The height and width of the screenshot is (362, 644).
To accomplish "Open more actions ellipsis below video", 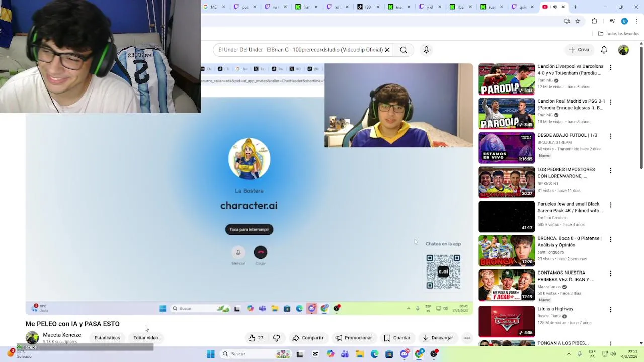I will pos(467,338).
